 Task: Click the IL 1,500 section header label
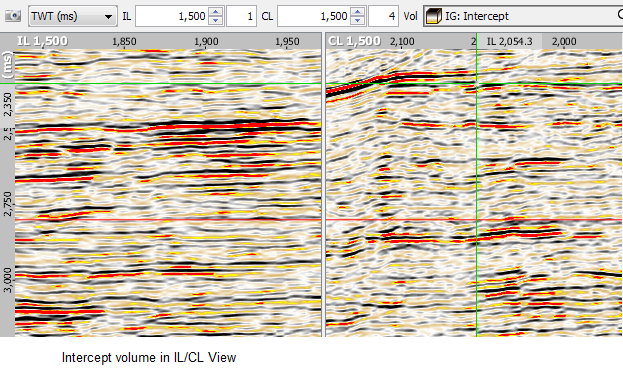[x=42, y=41]
